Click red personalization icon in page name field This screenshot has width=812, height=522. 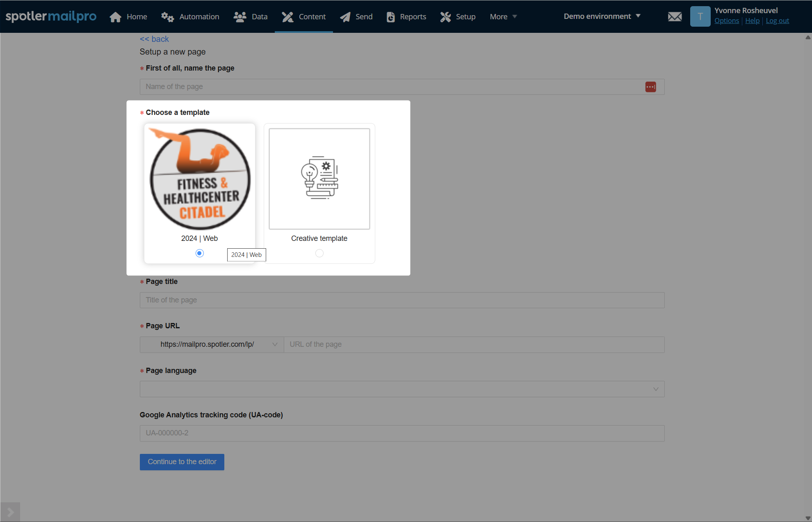(x=650, y=87)
